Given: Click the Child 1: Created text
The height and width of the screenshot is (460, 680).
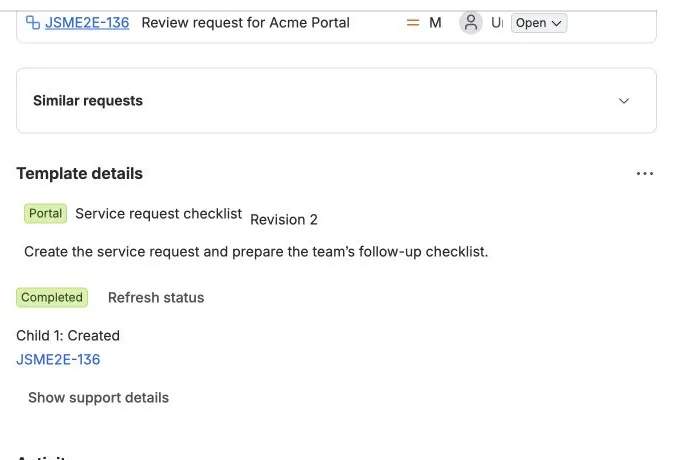Looking at the screenshot, I should click(68, 336).
